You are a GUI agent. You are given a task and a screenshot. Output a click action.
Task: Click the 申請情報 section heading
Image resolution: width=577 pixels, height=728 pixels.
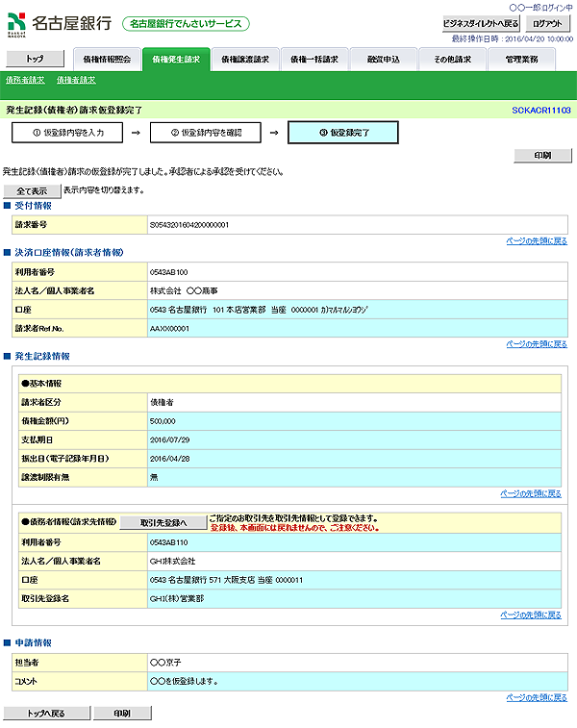pyautogui.click(x=33, y=643)
